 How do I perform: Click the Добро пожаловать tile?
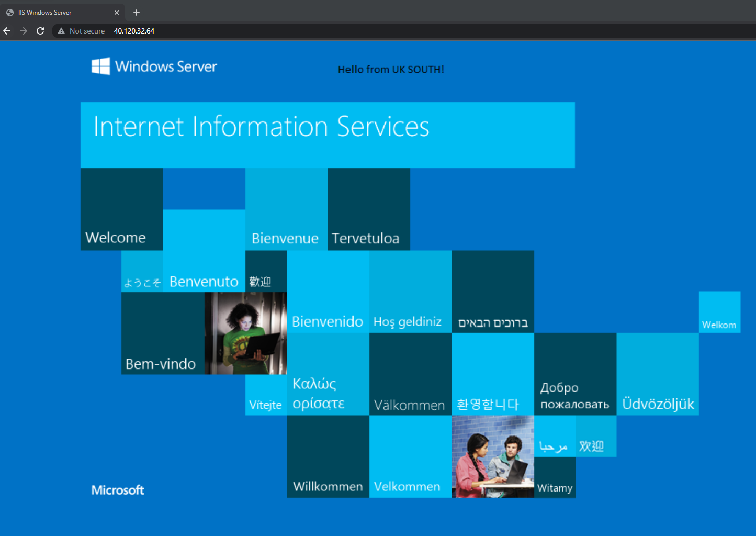point(576,374)
